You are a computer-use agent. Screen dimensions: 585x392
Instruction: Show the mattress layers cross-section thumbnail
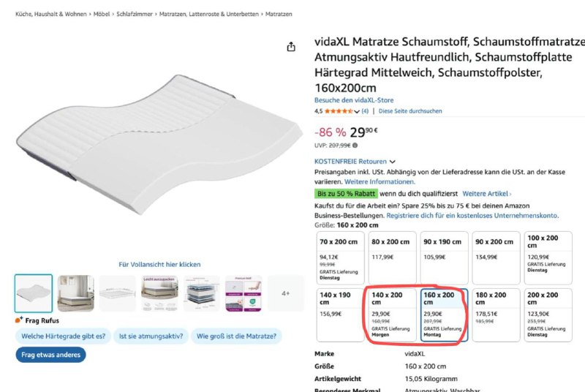201,293
